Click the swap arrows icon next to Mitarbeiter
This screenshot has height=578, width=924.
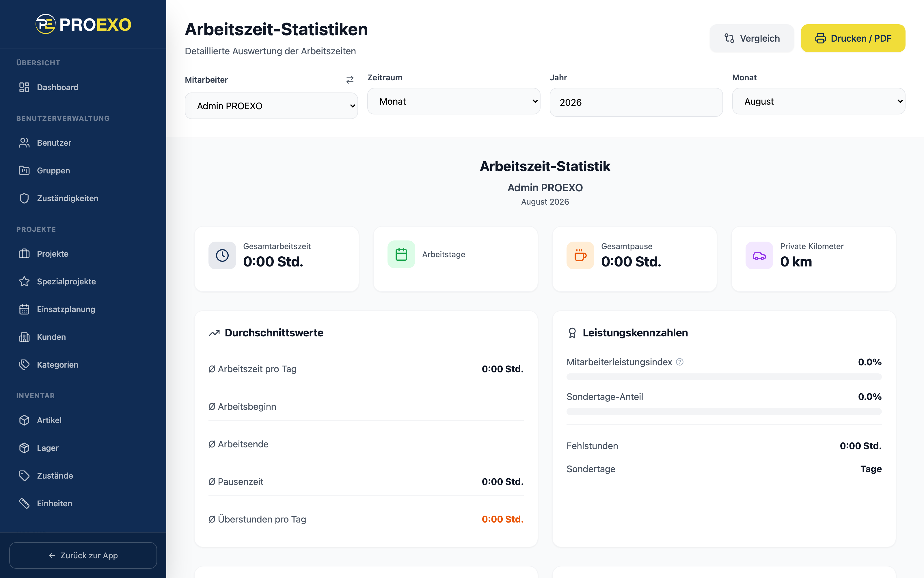pyautogui.click(x=350, y=79)
